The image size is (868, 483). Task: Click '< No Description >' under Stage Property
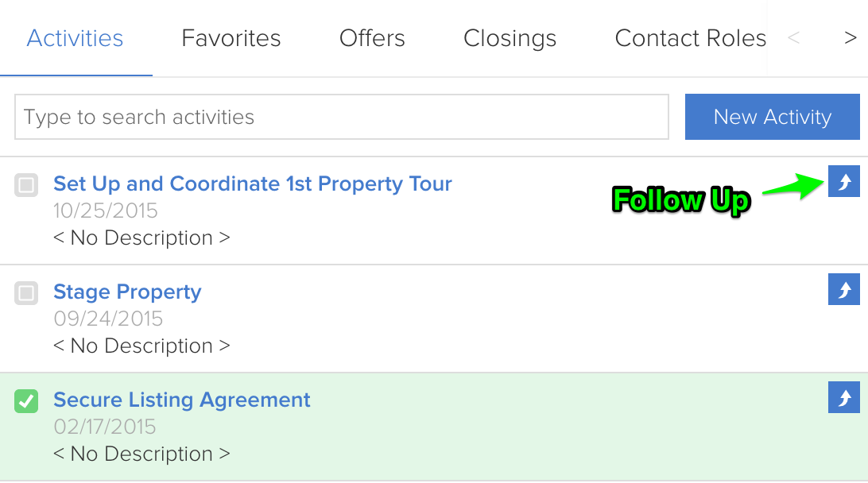pos(141,346)
